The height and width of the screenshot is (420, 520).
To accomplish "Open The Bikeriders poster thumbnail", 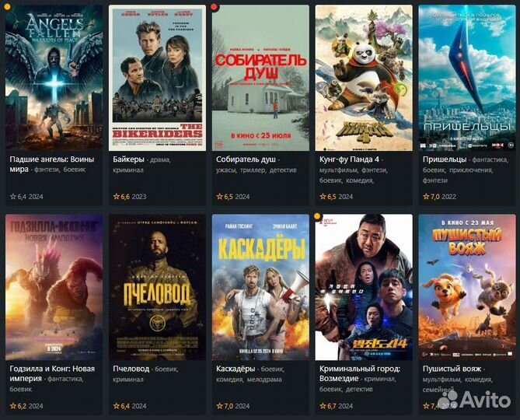I will (x=157, y=78).
